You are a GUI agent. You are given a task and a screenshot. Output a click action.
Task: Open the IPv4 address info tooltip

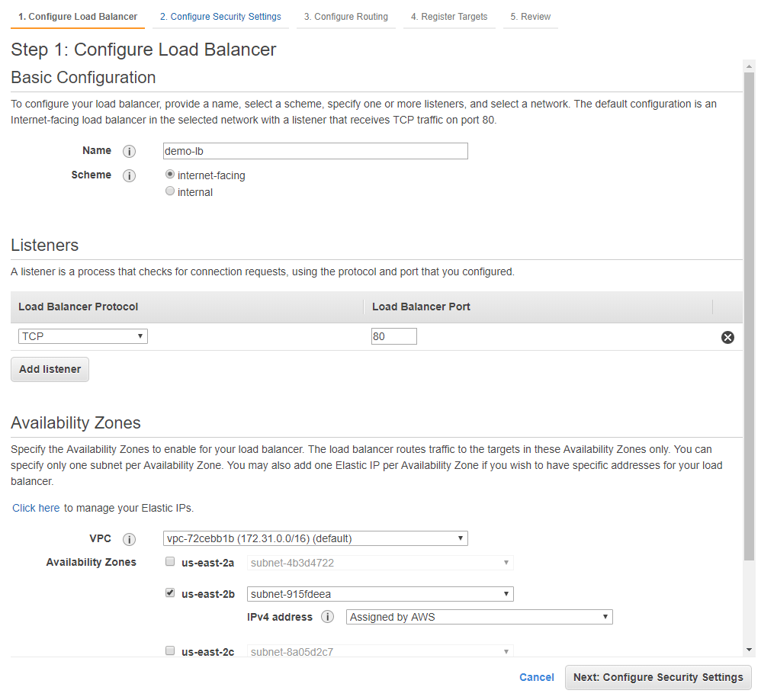pyautogui.click(x=327, y=617)
